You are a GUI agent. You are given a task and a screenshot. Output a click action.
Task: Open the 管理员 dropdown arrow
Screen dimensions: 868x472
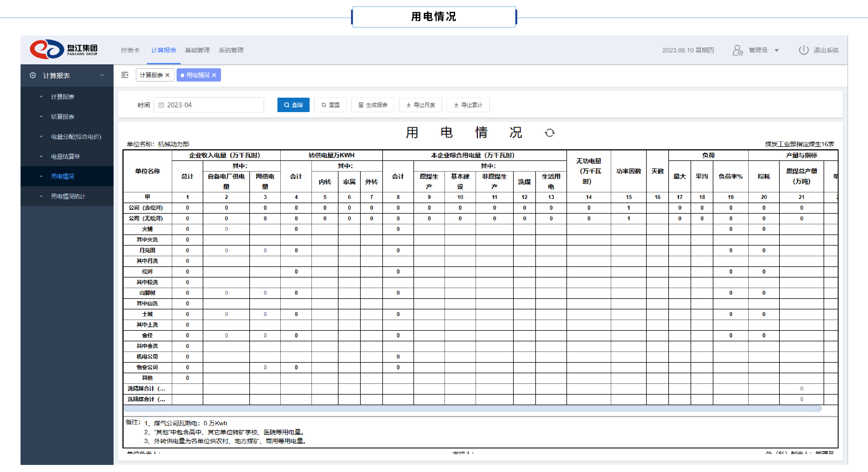pyautogui.click(x=777, y=51)
